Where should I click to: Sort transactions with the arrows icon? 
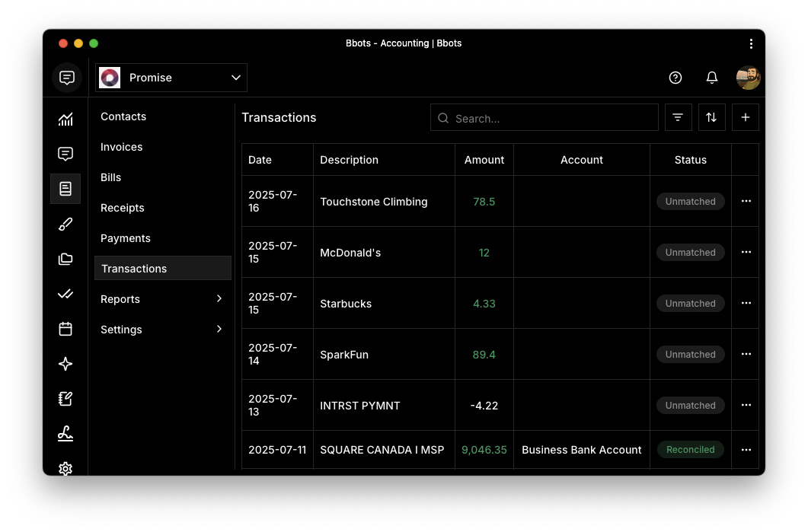tap(711, 117)
